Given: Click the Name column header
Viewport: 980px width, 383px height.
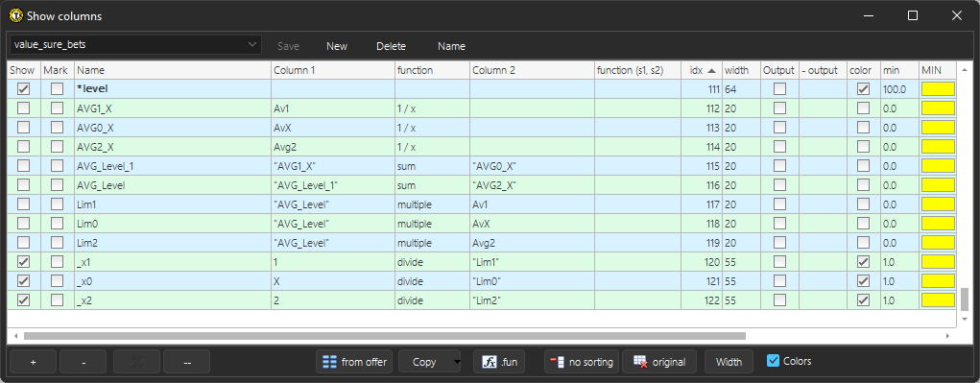Looking at the screenshot, I should [173, 71].
